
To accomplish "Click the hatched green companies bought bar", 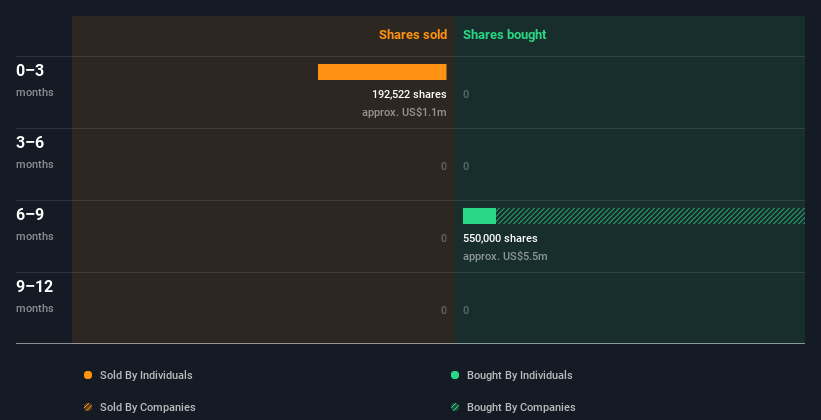I will pos(650,216).
